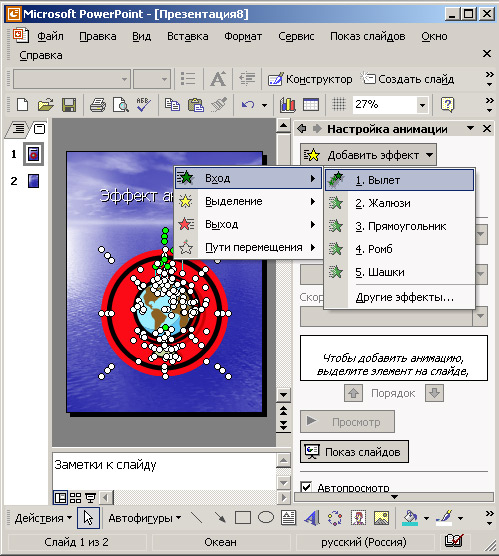This screenshot has height=556, width=499.
Task: Open Print Preview magnifier icon
Action: tap(121, 105)
